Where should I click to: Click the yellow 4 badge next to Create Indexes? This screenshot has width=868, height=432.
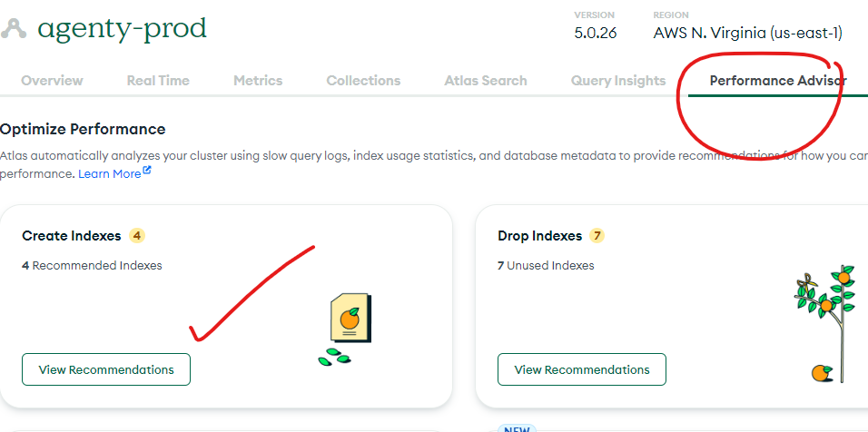137,236
